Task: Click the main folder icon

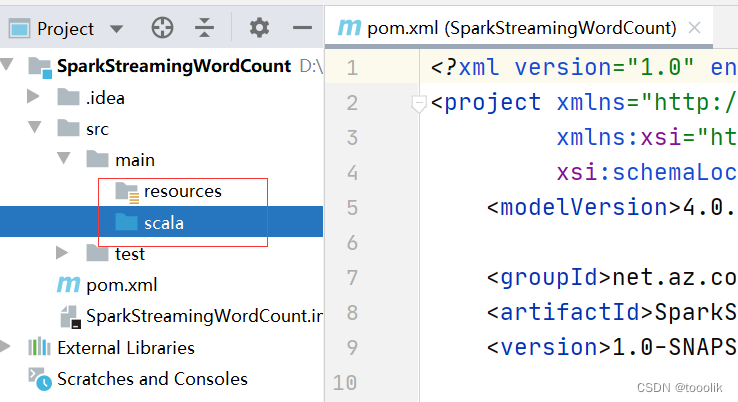Action: (97, 159)
